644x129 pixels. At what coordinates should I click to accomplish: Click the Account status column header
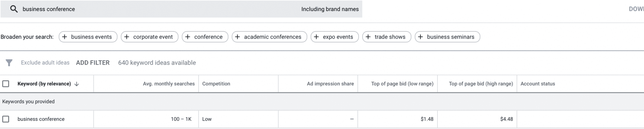click(538, 84)
